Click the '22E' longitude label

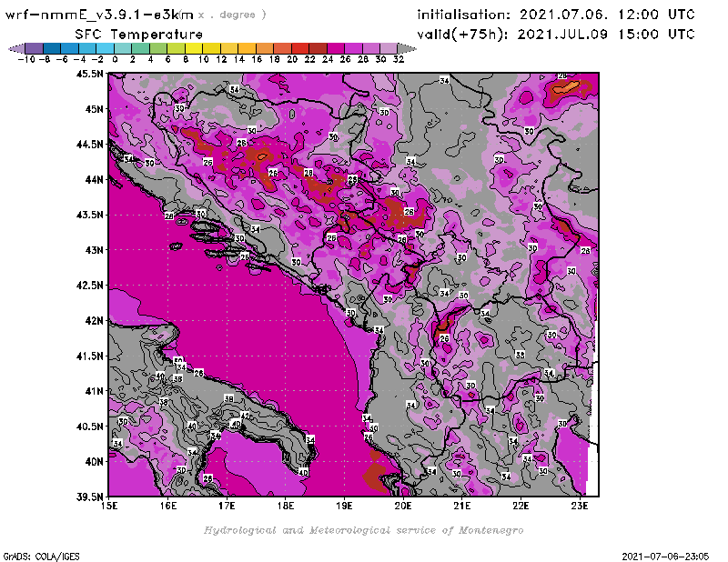(x=521, y=506)
